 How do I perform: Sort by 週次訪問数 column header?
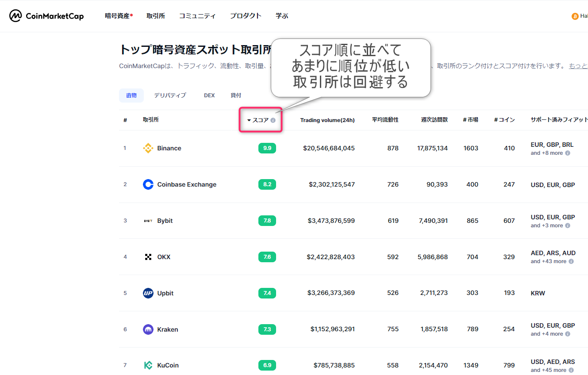(x=434, y=120)
